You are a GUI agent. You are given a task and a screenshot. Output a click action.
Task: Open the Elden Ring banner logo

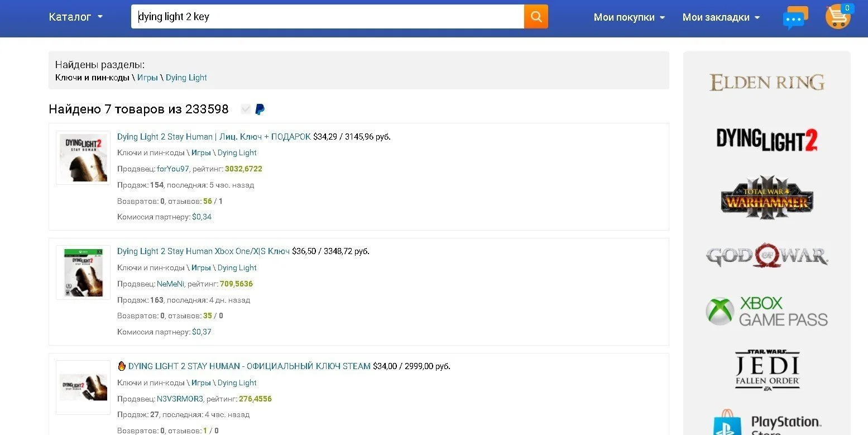click(x=766, y=83)
